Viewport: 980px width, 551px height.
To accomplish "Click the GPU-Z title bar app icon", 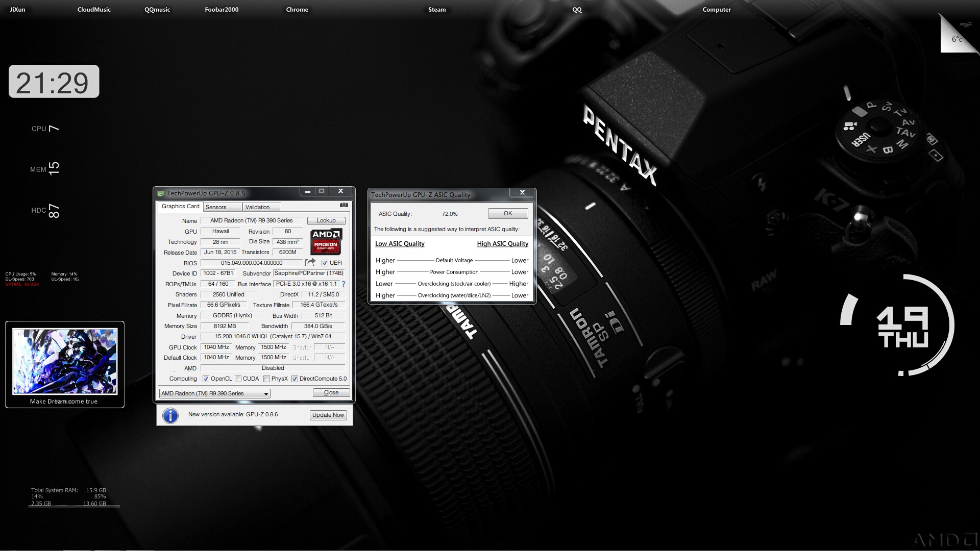I will [161, 193].
